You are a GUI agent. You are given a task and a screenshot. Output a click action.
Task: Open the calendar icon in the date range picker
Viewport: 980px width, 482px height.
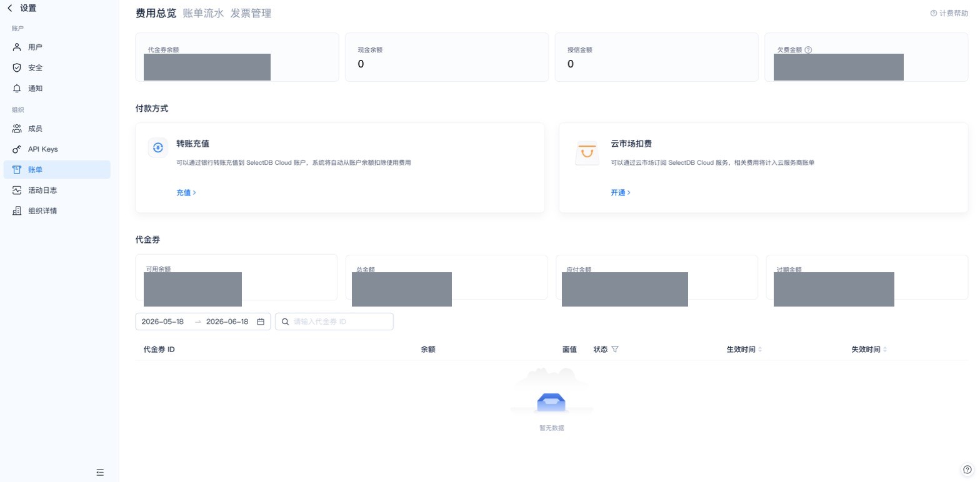click(261, 322)
